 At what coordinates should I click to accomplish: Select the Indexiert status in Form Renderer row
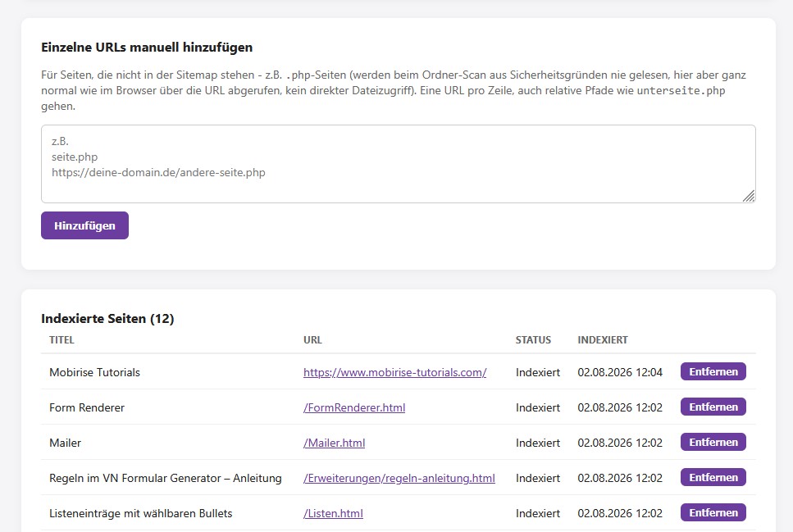click(x=538, y=407)
